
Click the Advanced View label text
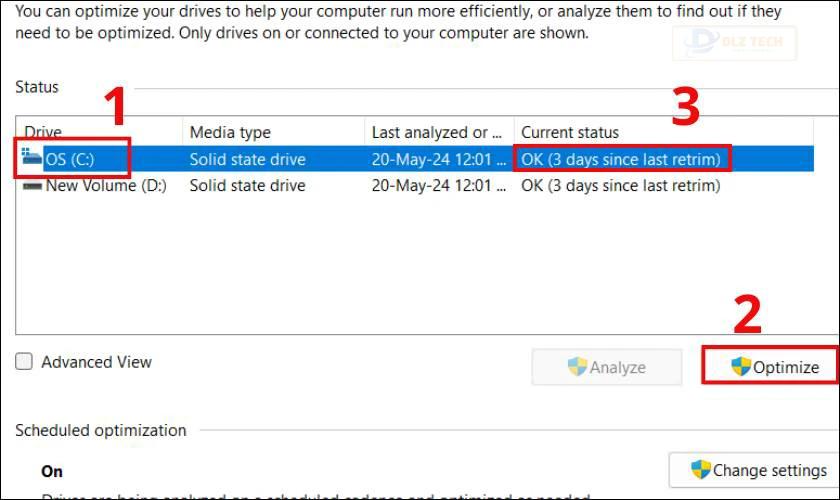click(x=96, y=362)
